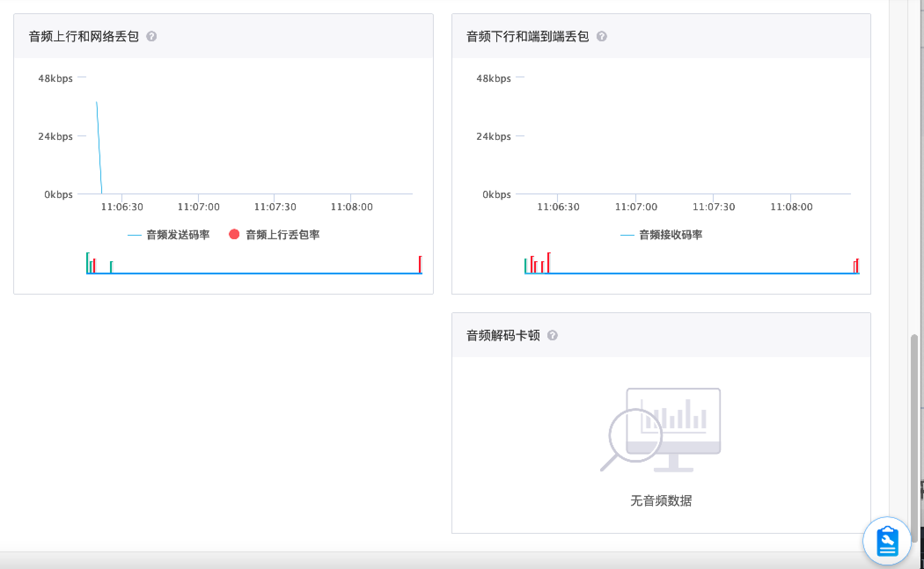The height and width of the screenshot is (569, 924).
Task: Click the 11:07:30 tick in downstream chart
Action: 714,207
